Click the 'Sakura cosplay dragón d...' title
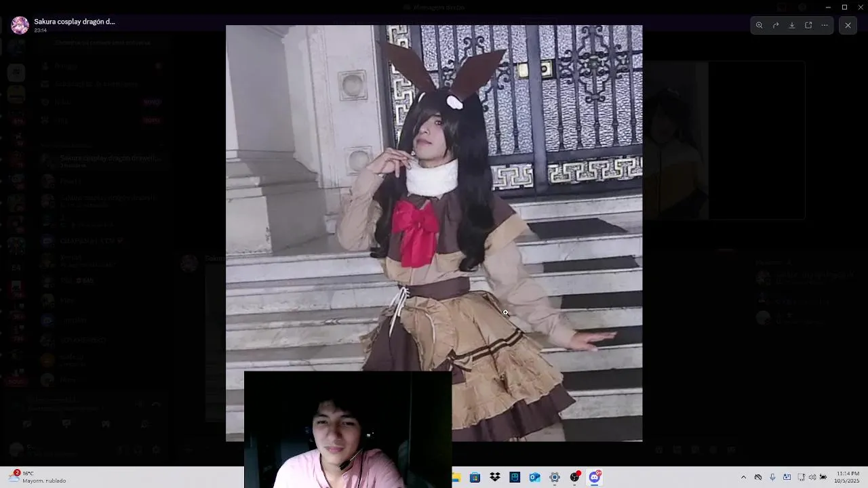The image size is (868, 488). (75, 22)
